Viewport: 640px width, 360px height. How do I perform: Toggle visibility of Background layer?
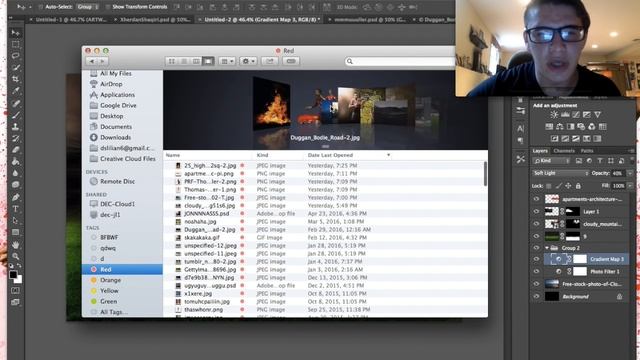pyautogui.click(x=536, y=297)
